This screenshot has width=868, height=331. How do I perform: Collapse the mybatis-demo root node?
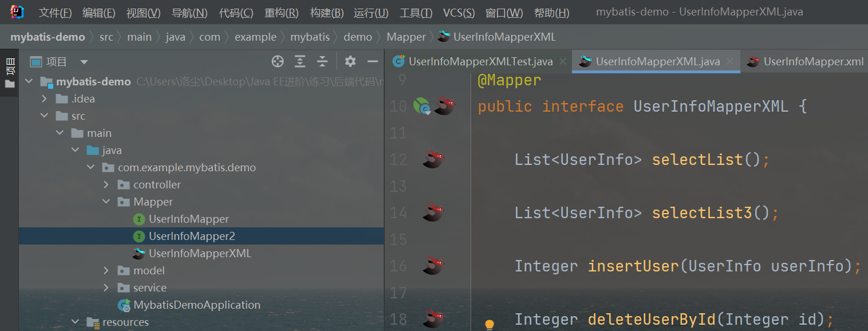click(x=29, y=82)
